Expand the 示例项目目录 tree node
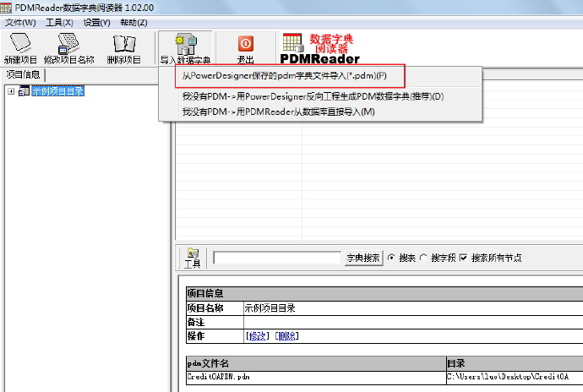The height and width of the screenshot is (392, 583). coord(11,91)
